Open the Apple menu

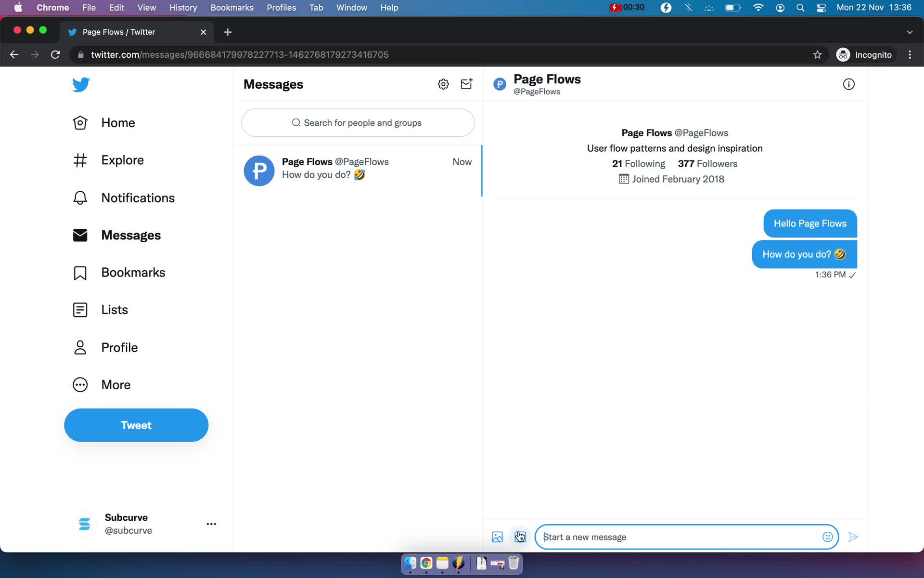click(x=18, y=8)
